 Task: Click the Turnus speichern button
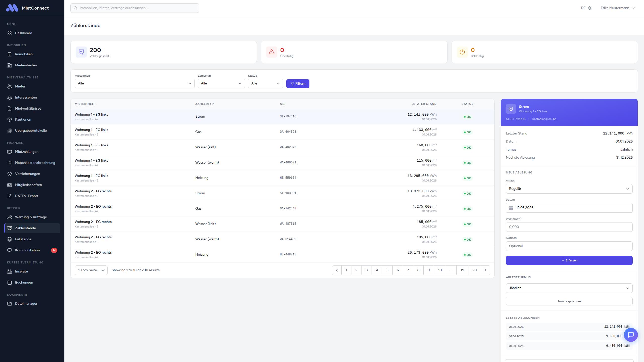(x=569, y=301)
